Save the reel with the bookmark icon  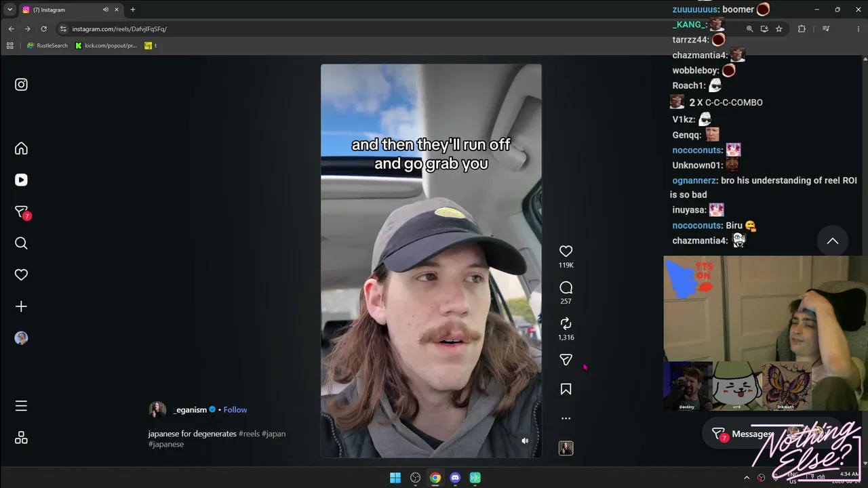566,389
